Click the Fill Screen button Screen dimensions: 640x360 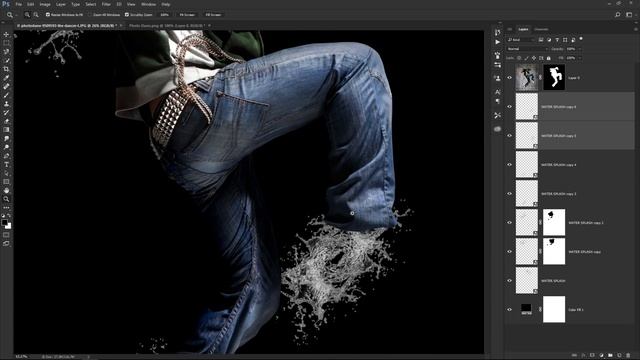(213, 15)
